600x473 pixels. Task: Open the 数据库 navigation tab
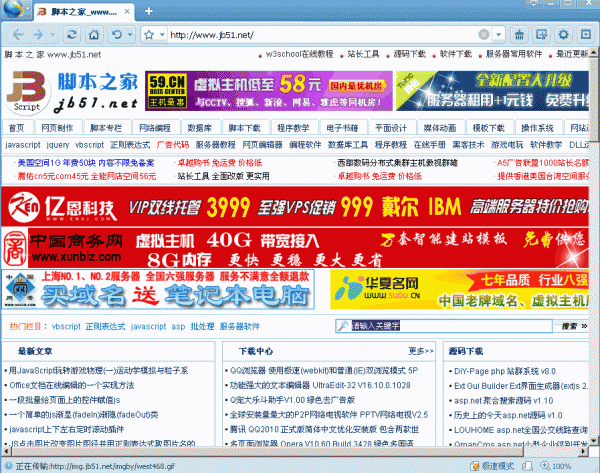(x=199, y=128)
